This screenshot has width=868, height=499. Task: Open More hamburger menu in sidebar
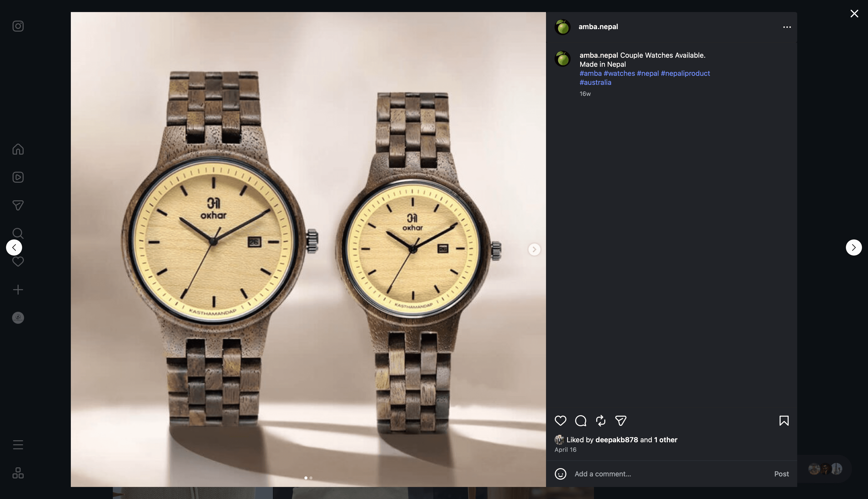18,445
